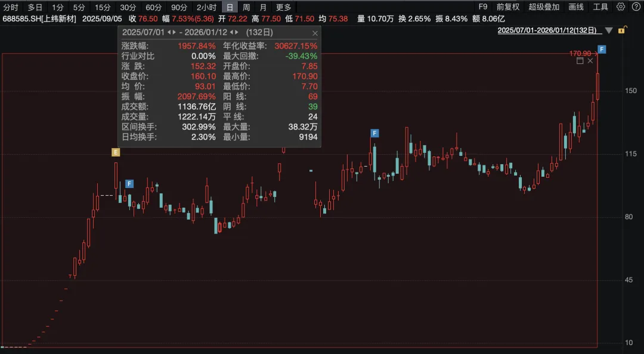The image size is (644, 354).
Task: Click the F9 button
Action: pyautogui.click(x=482, y=7)
